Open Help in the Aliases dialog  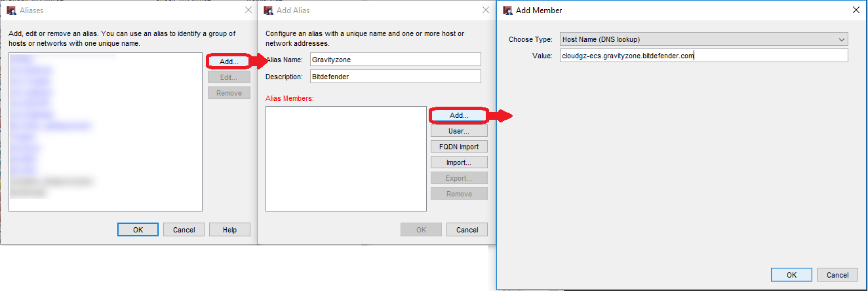229,230
